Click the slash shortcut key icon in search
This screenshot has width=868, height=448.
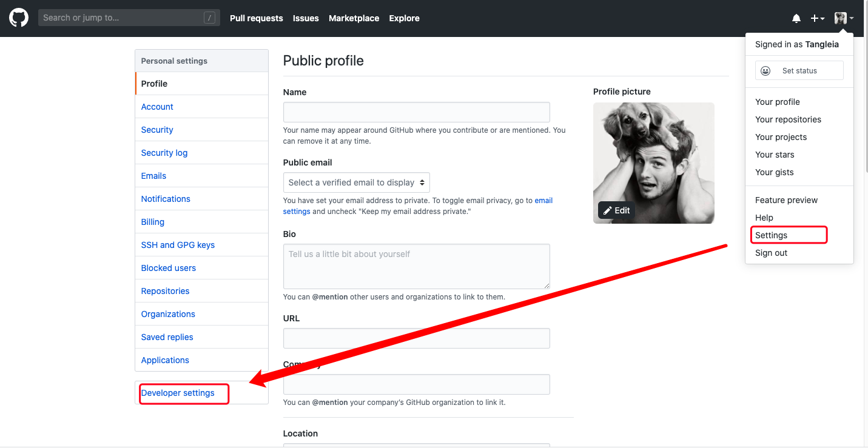point(209,18)
